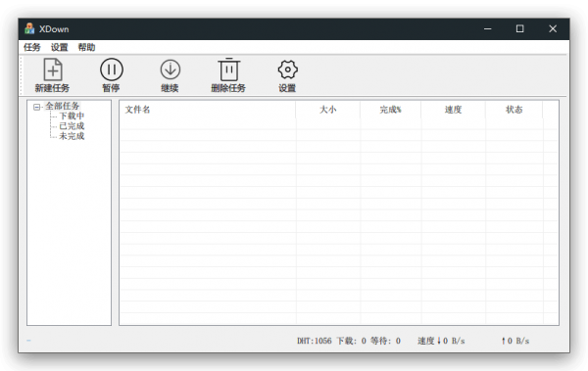Click the 删除任务 trash icon
This screenshot has width=588, height=371.
pyautogui.click(x=228, y=70)
